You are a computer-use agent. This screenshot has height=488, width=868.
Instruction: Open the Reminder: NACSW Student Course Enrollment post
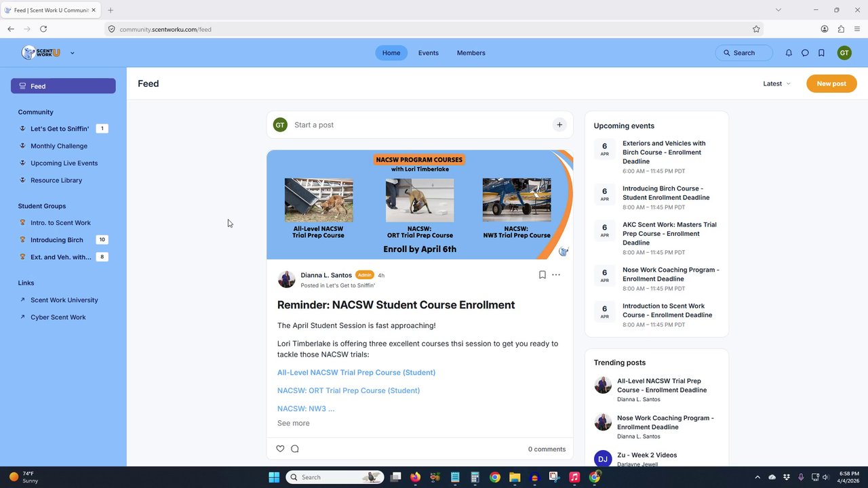[396, 305]
